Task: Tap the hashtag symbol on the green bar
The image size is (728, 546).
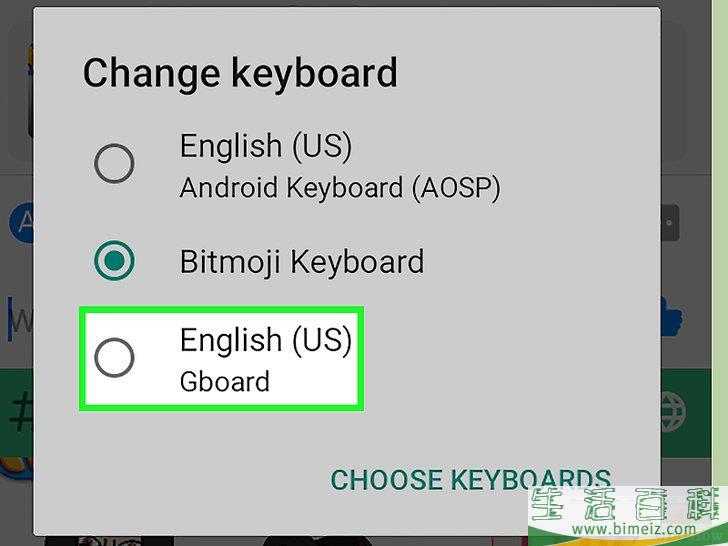Action: pos(21,411)
